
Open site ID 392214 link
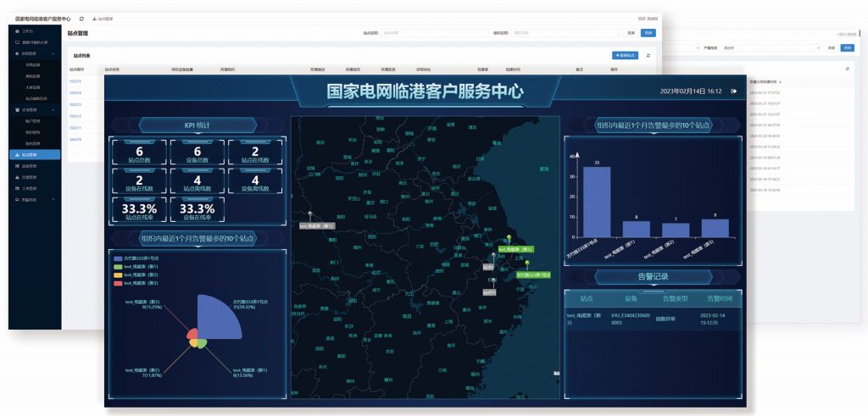point(75,93)
